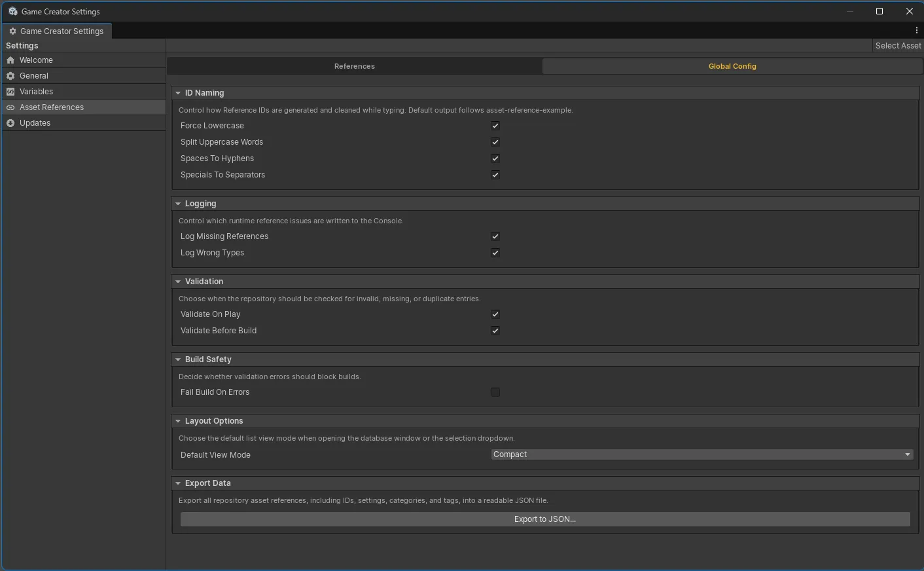Disable the Force Lowercase checkbox
The width and height of the screenshot is (924, 571).
tap(495, 126)
